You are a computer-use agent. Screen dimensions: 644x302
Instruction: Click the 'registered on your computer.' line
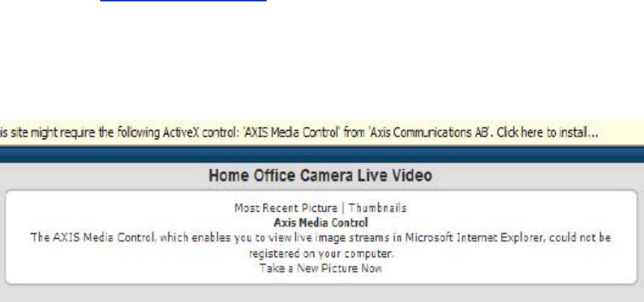coord(321,254)
